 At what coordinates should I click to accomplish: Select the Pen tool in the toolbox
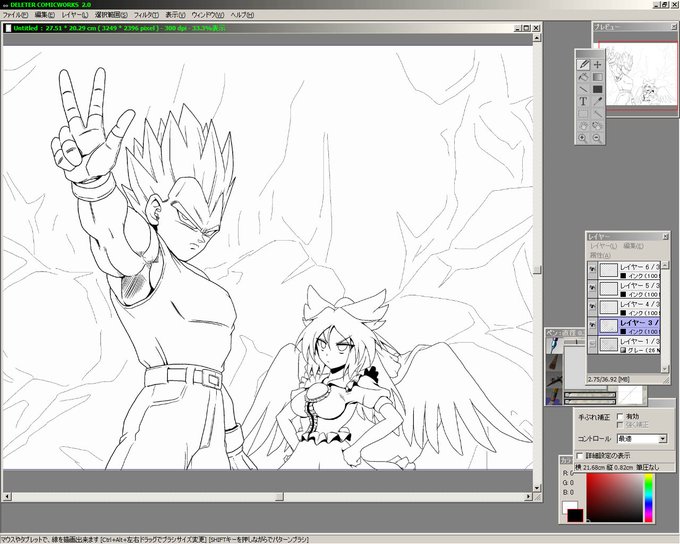[x=583, y=65]
